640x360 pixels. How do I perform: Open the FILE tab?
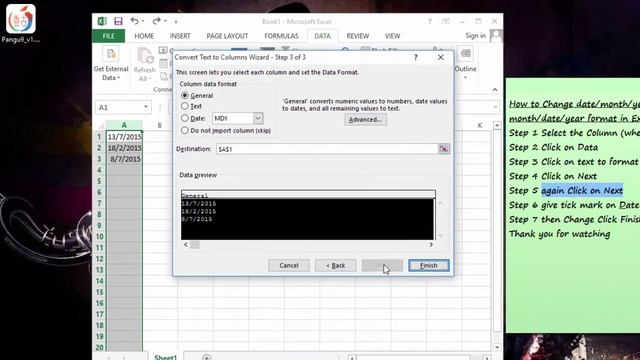(109, 36)
